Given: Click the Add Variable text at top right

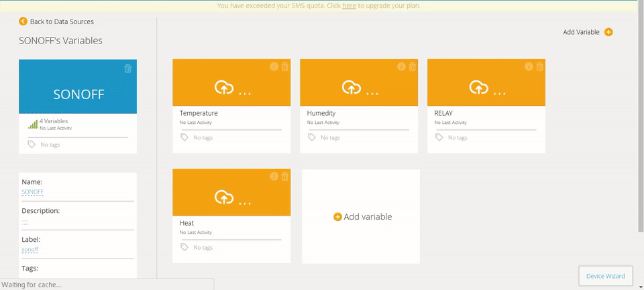Looking at the screenshot, I should pyautogui.click(x=581, y=32).
